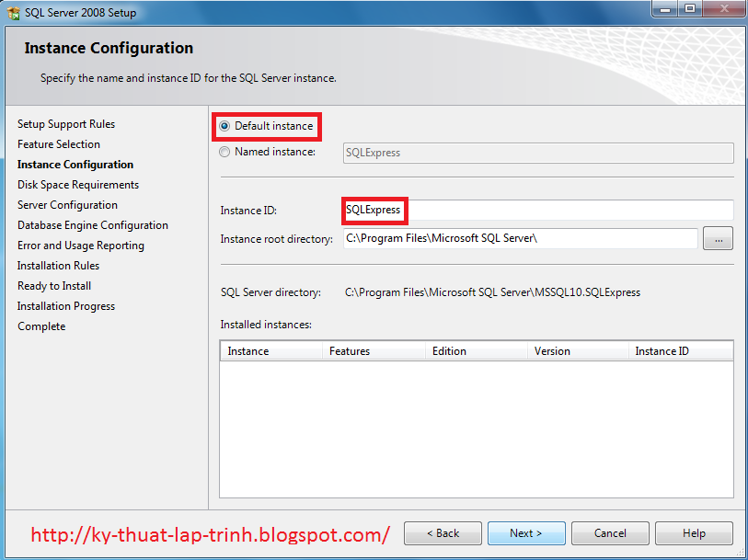
Task: Select the Default instance radio button
Action: point(224,126)
